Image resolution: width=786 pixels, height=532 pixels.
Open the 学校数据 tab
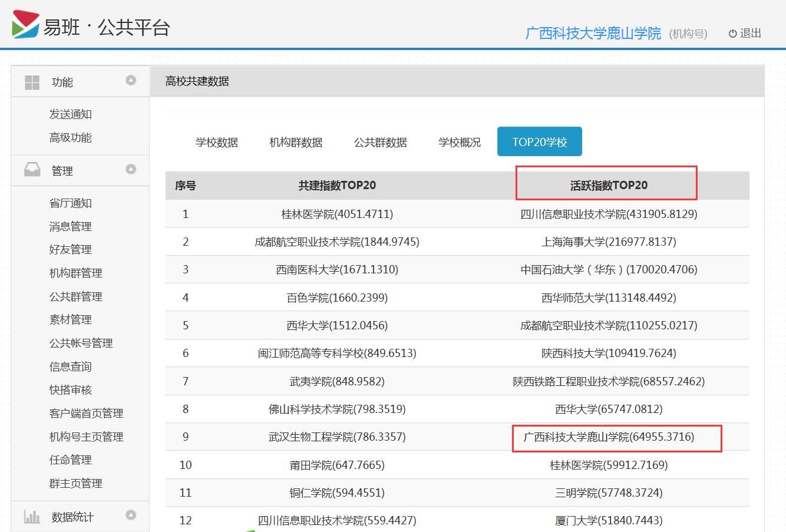click(217, 142)
